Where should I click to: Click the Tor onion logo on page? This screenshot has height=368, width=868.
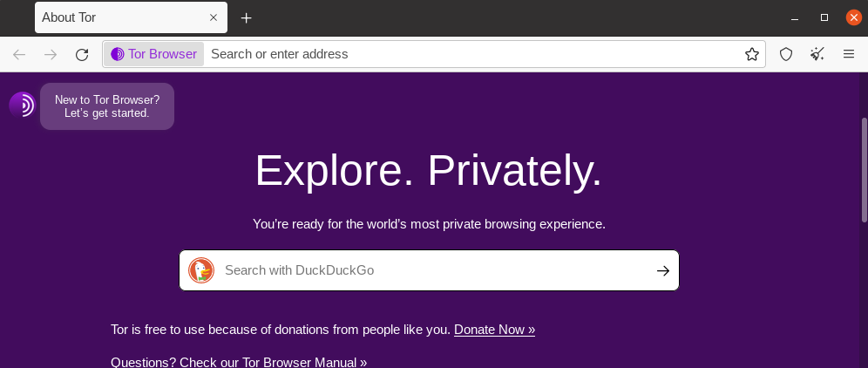pyautogui.click(x=23, y=104)
